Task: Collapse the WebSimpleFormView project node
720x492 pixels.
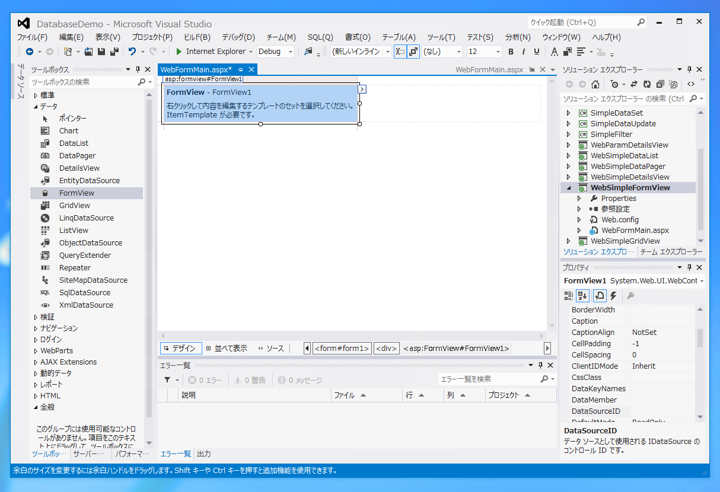Action: (569, 188)
